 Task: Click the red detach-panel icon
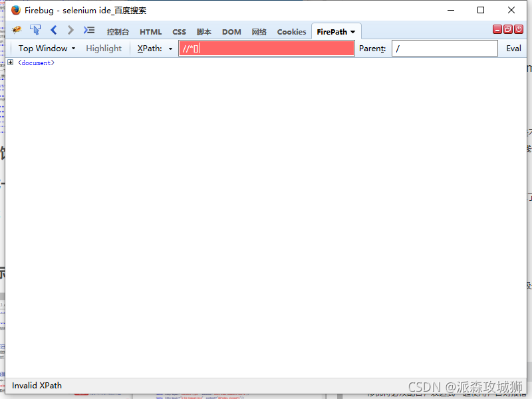coord(508,29)
